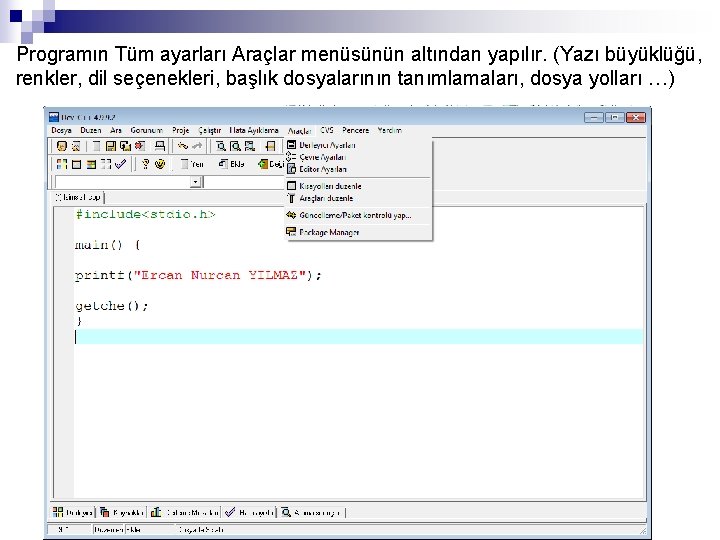Open the Duzen menu

[90, 130]
